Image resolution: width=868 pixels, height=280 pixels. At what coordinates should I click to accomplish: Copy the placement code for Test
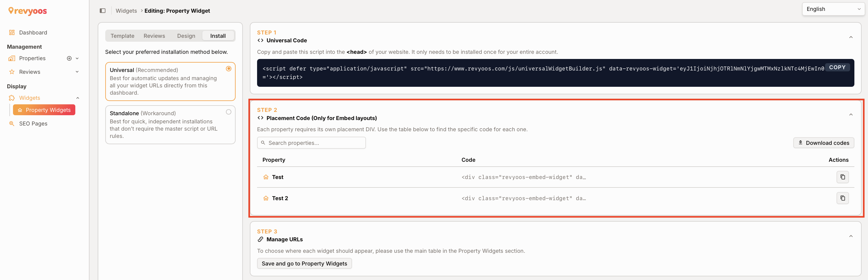(842, 177)
